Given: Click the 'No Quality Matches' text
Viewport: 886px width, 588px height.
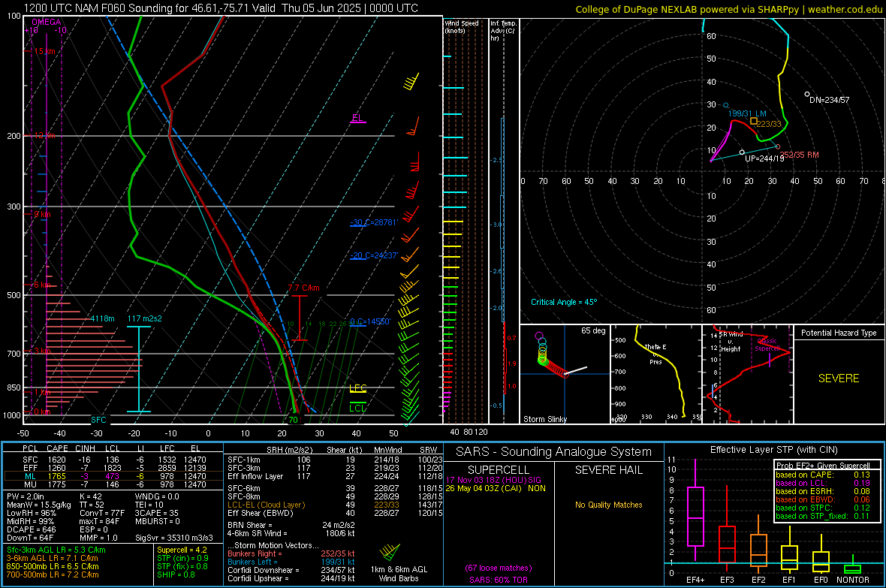Looking at the screenshot, I should coord(608,505).
